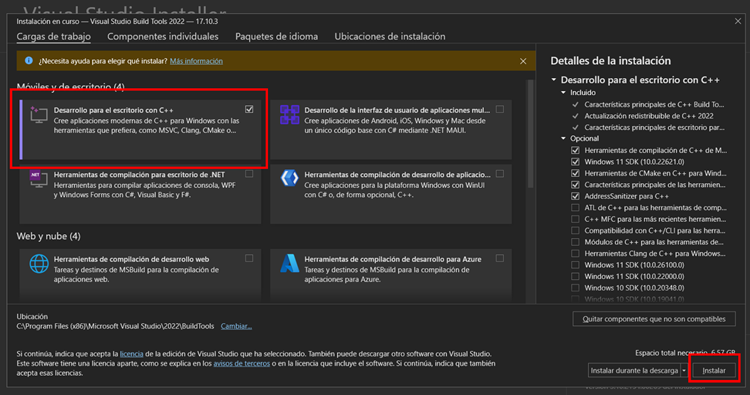This screenshot has width=750, height=395.
Task: Enable C++ MFC component
Action: [575, 219]
